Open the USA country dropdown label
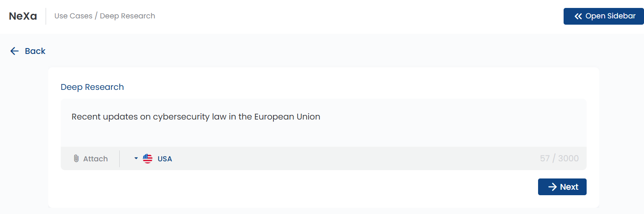Viewport: 644px width, 214px height. click(165, 159)
